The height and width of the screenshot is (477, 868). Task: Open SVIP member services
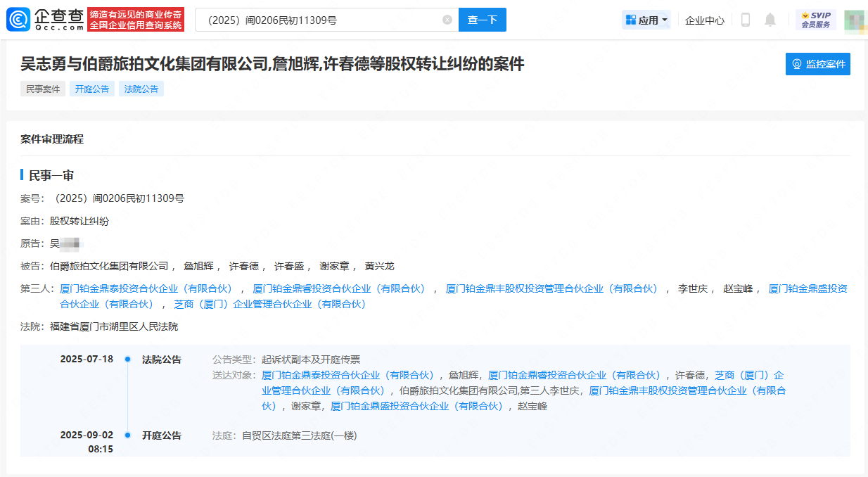pos(815,20)
